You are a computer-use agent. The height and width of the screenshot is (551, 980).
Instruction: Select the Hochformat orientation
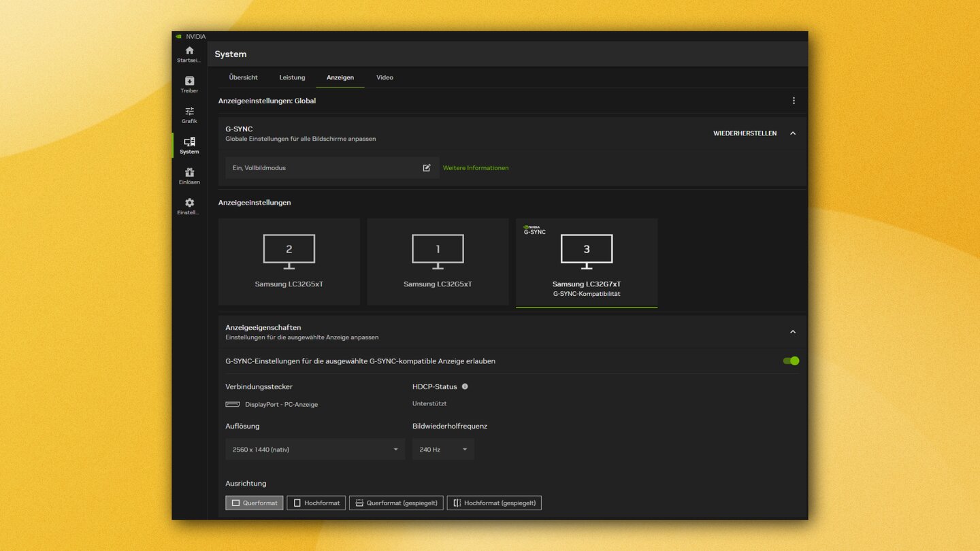tap(316, 503)
